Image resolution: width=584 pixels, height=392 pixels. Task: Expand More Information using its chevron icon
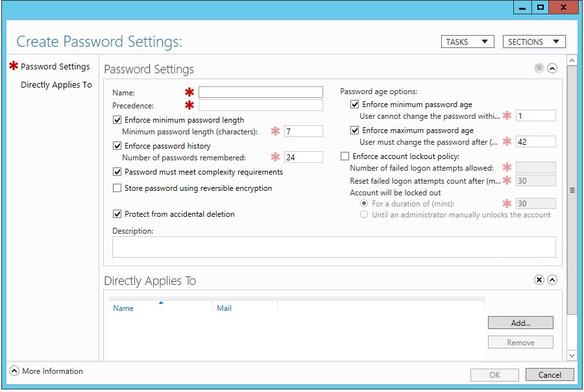14,371
